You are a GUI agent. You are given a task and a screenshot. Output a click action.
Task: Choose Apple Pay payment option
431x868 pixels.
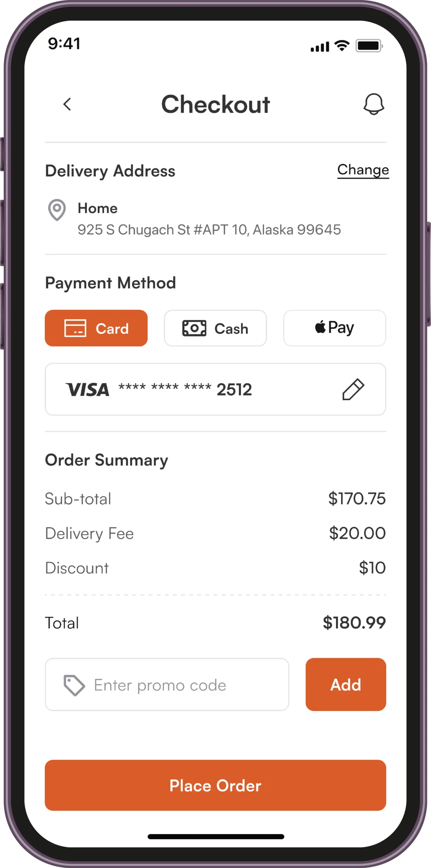[334, 328]
